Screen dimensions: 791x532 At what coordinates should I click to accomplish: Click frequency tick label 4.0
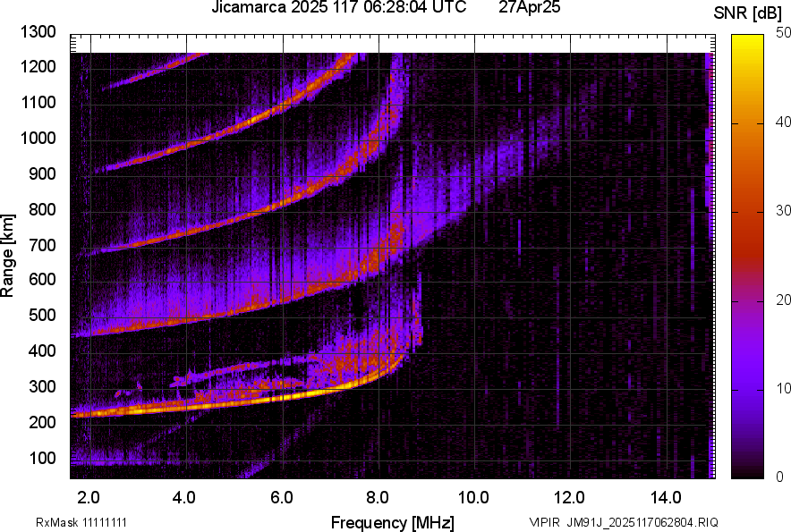184,498
